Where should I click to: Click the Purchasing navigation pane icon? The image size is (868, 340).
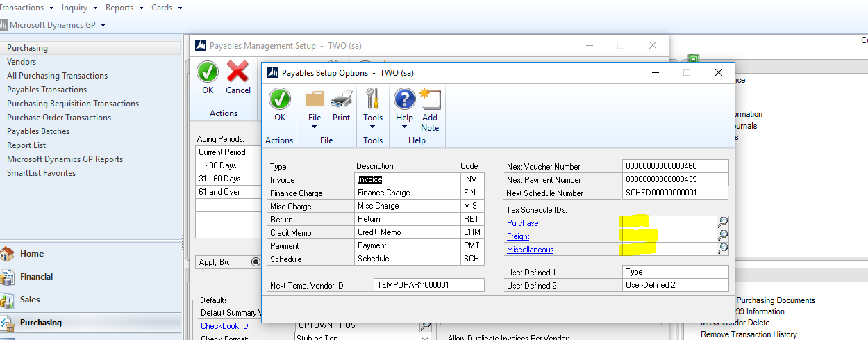[8, 323]
